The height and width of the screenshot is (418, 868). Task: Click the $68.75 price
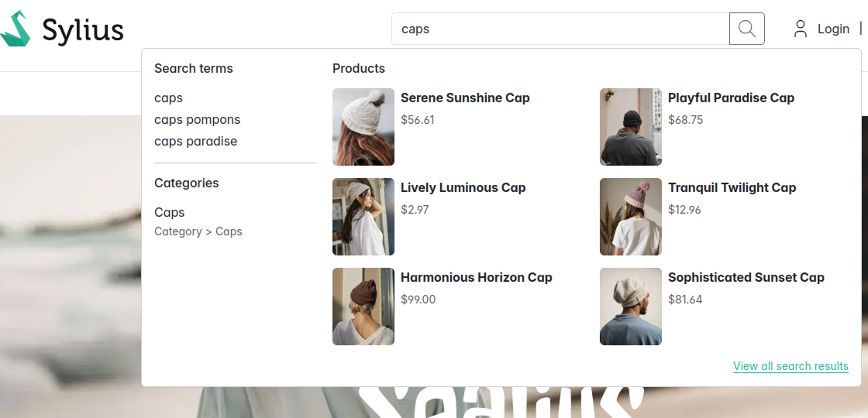[x=685, y=119]
